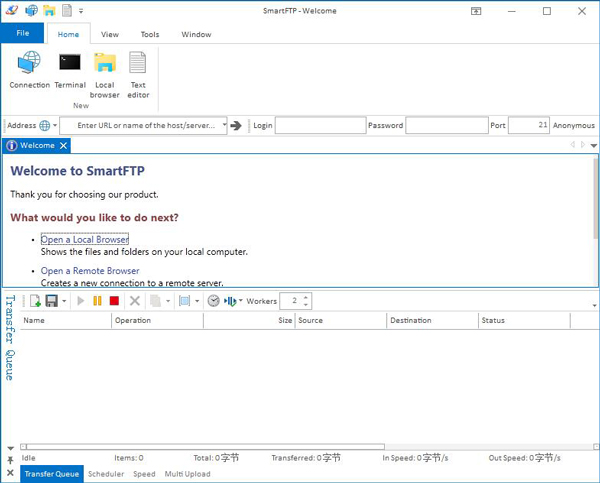Sort queue by Status column

524,320
